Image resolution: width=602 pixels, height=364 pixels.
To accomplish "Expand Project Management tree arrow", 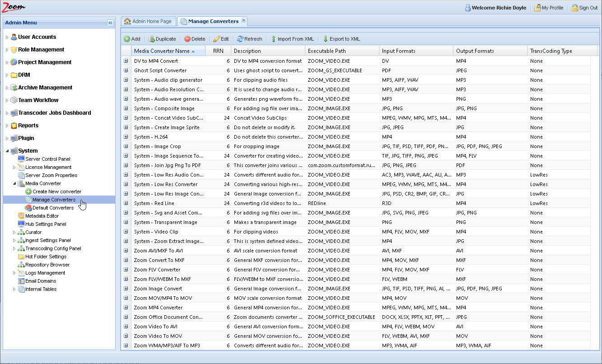I will (x=7, y=62).
